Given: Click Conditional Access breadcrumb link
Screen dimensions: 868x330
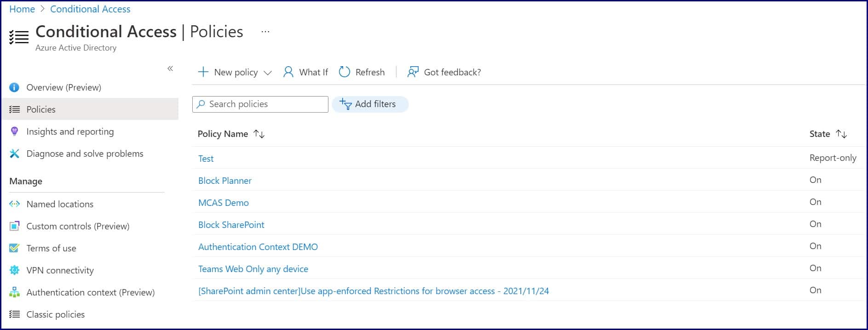Looking at the screenshot, I should 90,9.
